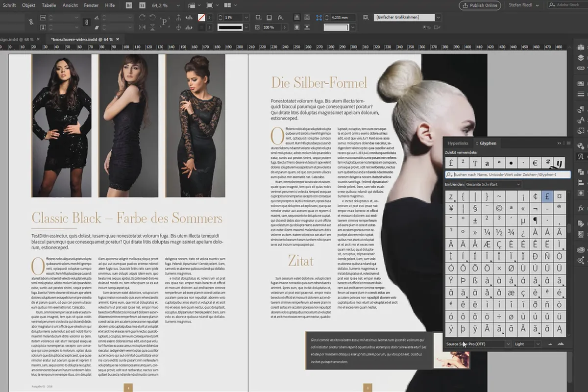The image size is (588, 392).
Task: Open the Schrift menu
Action: pos(9,5)
